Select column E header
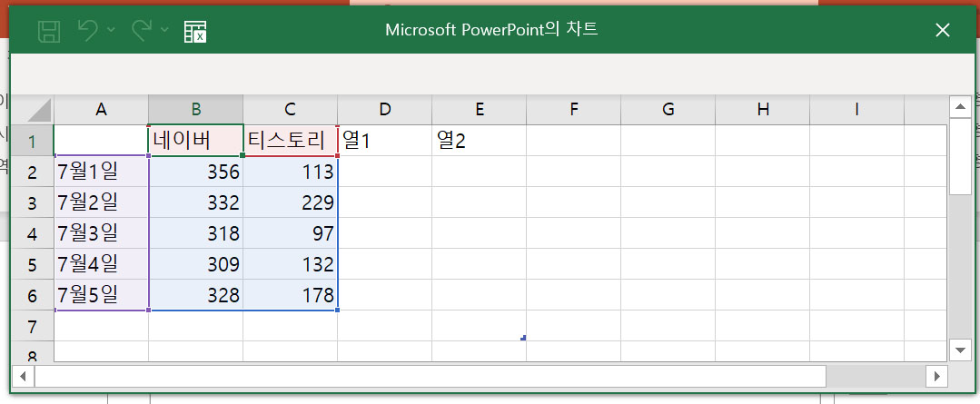The image size is (980, 404). pyautogui.click(x=479, y=109)
